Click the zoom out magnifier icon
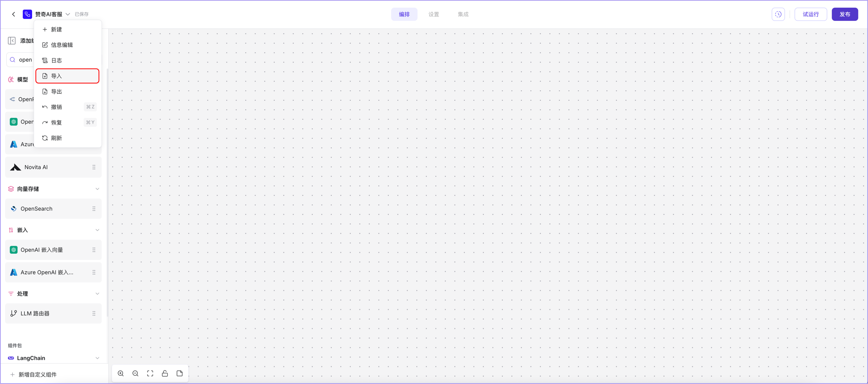Screen dimensions: 868x384 tap(136, 374)
